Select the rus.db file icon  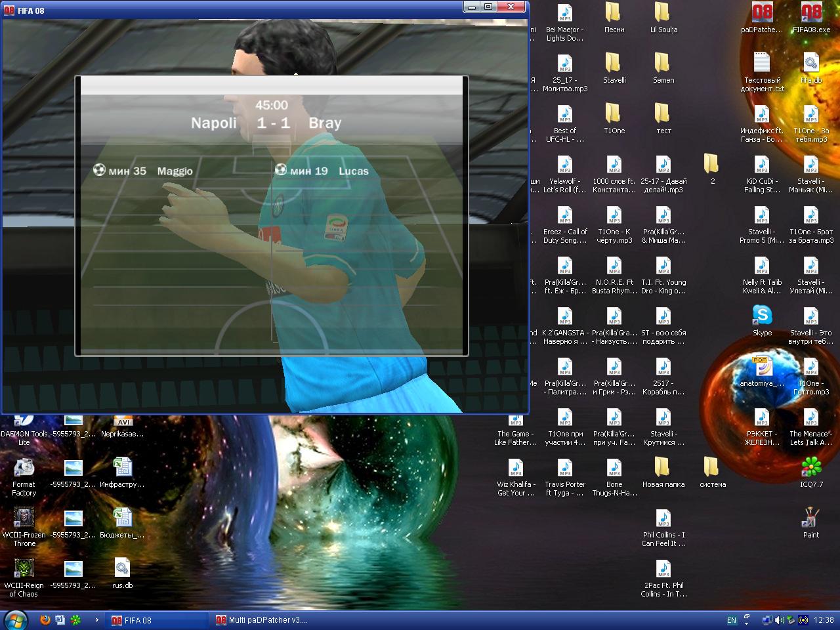(x=122, y=574)
